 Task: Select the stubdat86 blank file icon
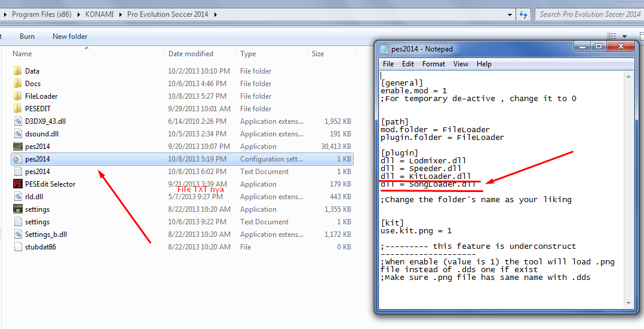pos(18,246)
